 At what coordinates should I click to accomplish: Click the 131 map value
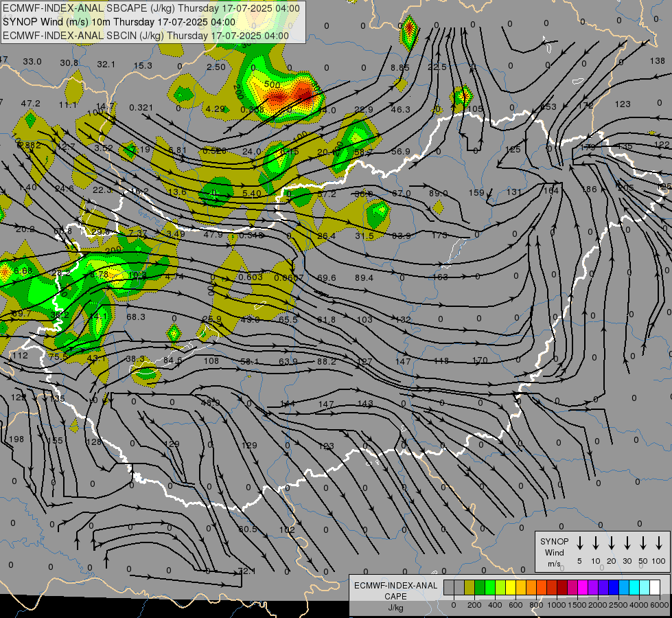pyautogui.click(x=514, y=192)
